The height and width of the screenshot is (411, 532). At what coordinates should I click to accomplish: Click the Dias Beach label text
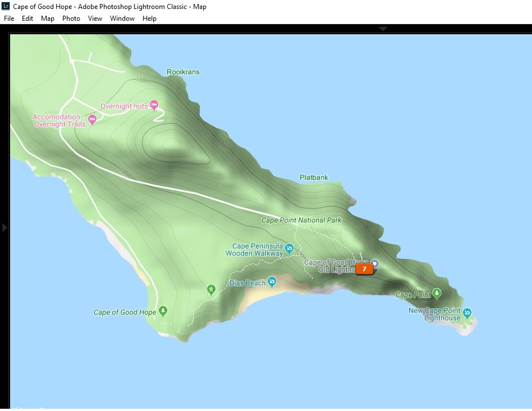tap(247, 283)
